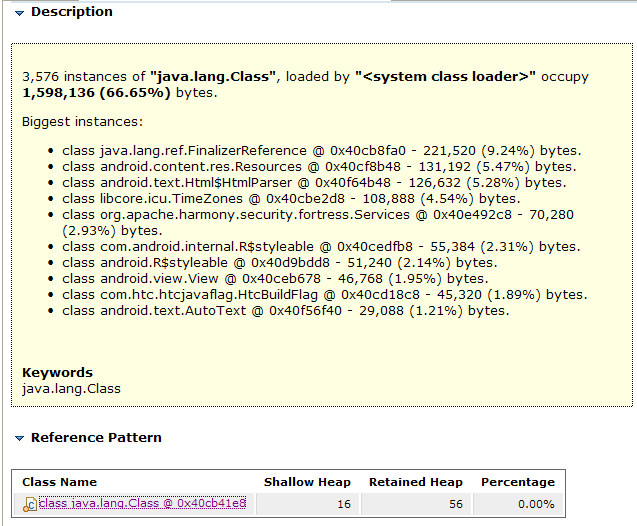This screenshot has height=526, width=637.
Task: Click the HtcBuildFlag instance entry
Action: click(325, 294)
